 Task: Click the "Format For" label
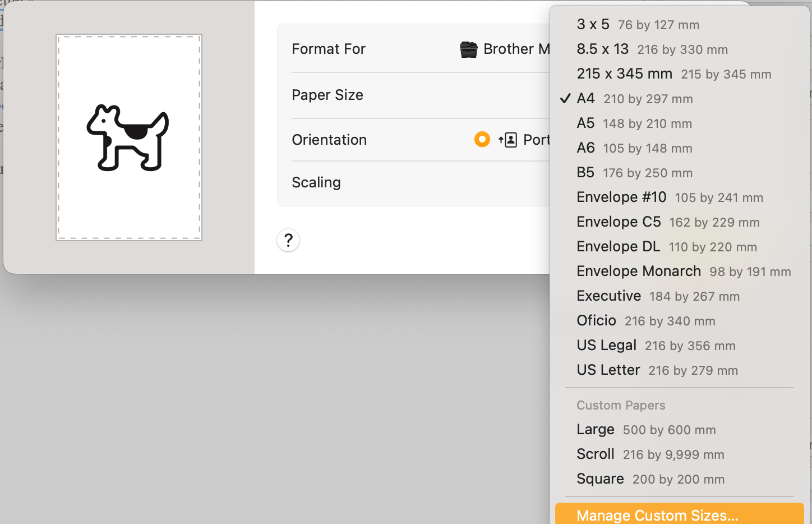point(329,49)
